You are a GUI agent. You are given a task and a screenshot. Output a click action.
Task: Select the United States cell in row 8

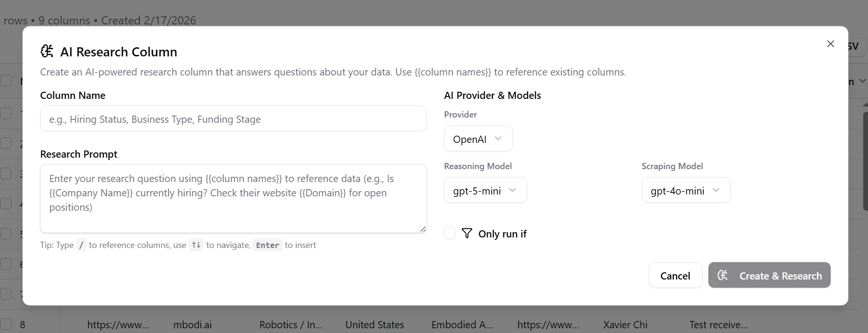coord(375,325)
